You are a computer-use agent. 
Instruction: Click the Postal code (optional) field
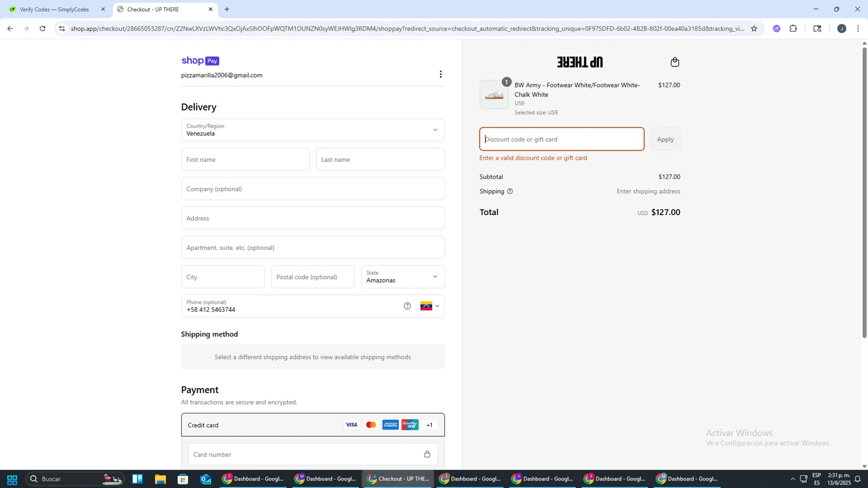[312, 277]
